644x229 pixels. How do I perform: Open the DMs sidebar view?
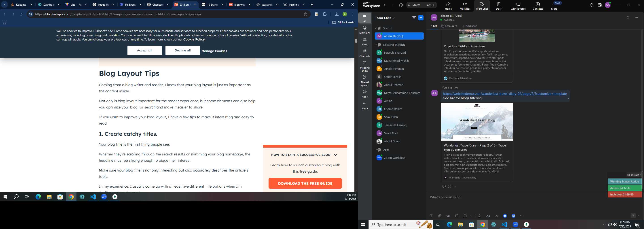365,42
